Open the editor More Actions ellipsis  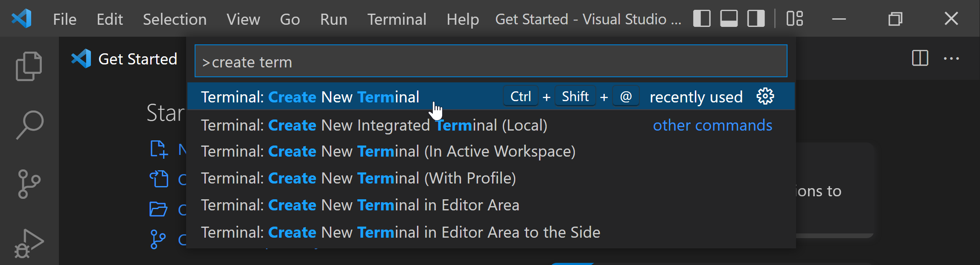point(951,58)
